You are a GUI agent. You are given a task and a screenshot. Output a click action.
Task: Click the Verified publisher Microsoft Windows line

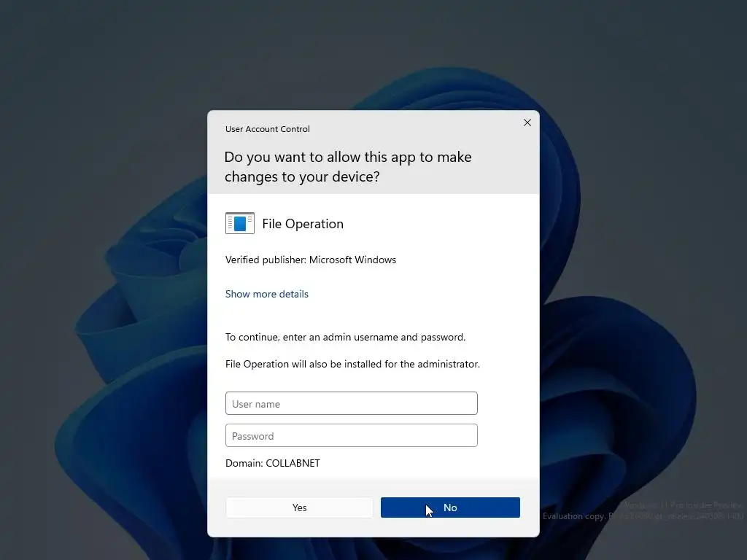[311, 260]
